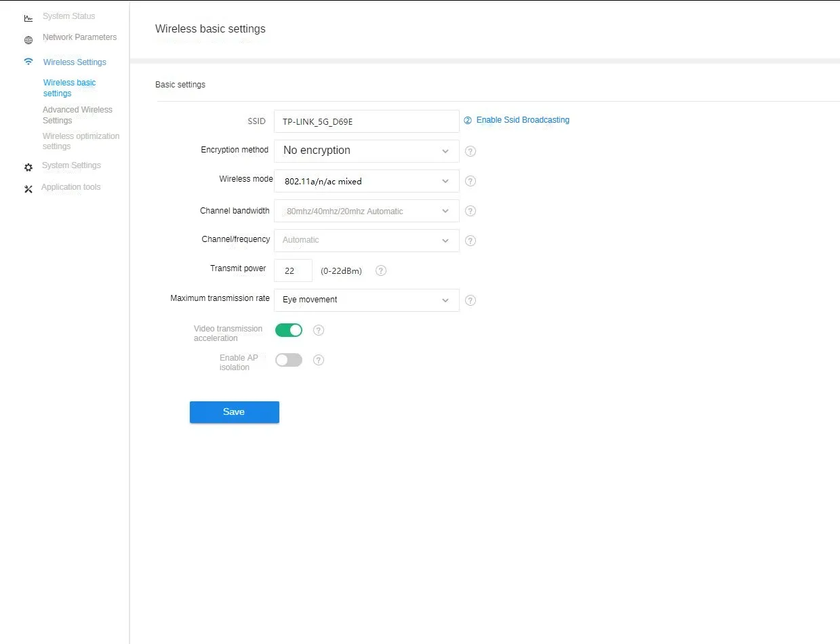Open the Maximum transmission rate dropdown
The image size is (840, 644).
pyautogui.click(x=366, y=300)
